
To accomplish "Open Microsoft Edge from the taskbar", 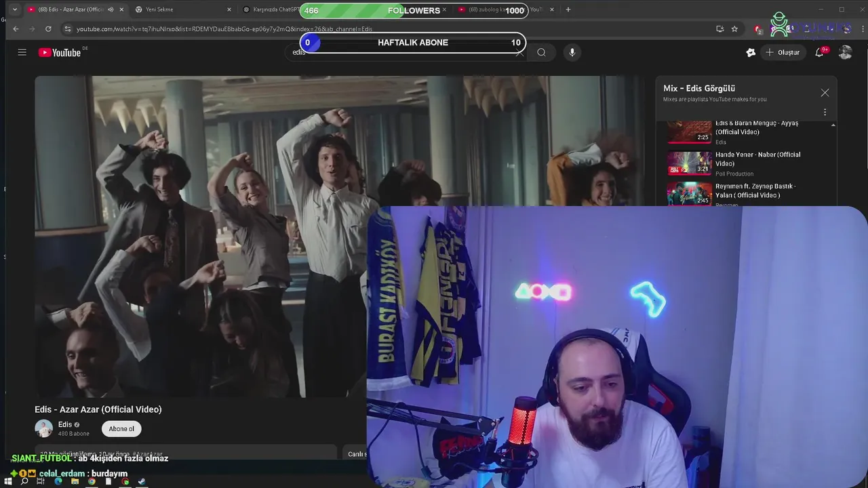I will pyautogui.click(x=58, y=481).
